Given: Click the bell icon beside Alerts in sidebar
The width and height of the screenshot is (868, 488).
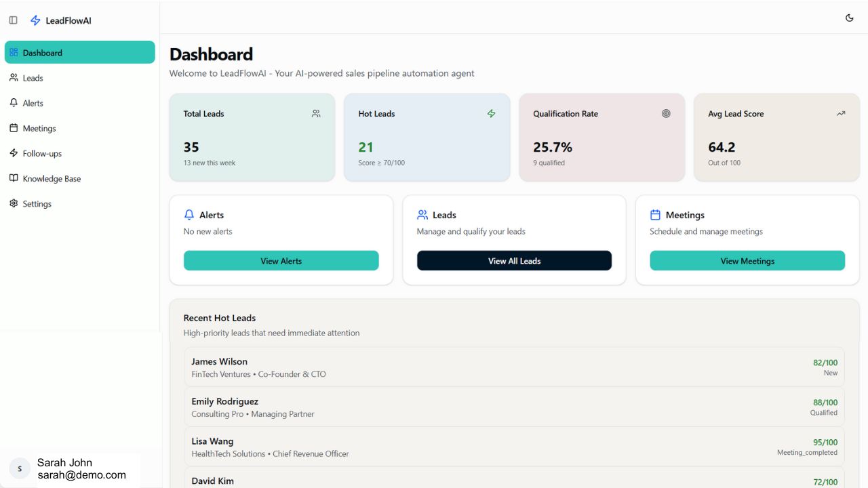Looking at the screenshot, I should [12, 102].
